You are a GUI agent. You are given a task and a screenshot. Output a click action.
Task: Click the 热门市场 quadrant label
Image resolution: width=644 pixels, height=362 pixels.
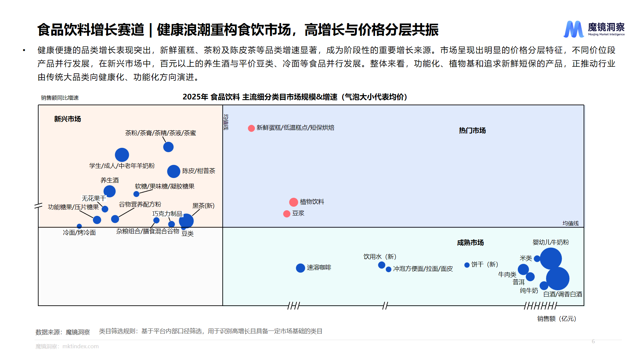tap(472, 130)
